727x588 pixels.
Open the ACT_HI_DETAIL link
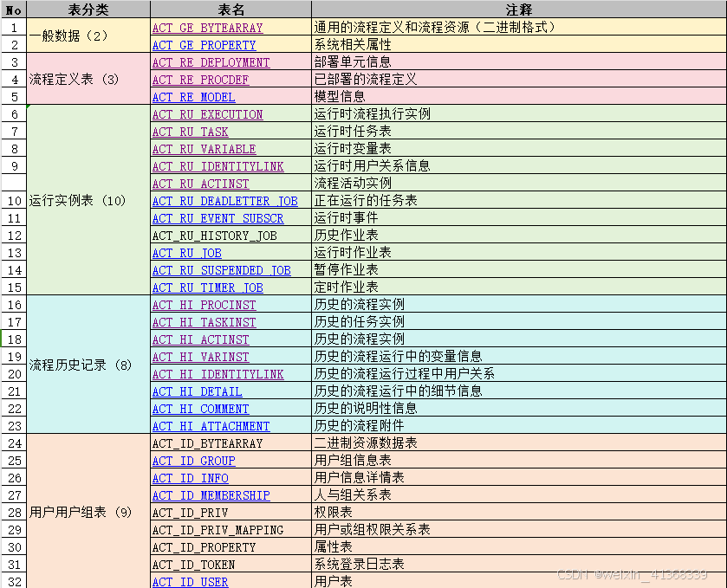click(x=197, y=391)
